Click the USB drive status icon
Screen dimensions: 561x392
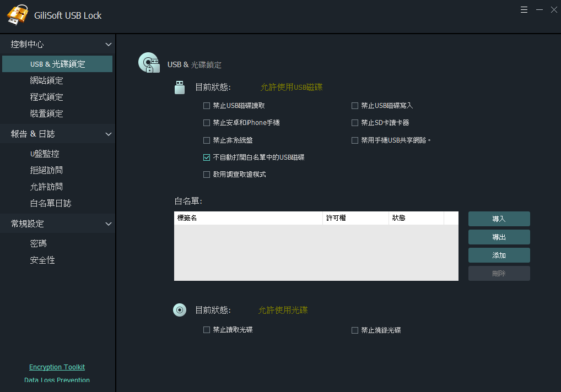point(179,87)
